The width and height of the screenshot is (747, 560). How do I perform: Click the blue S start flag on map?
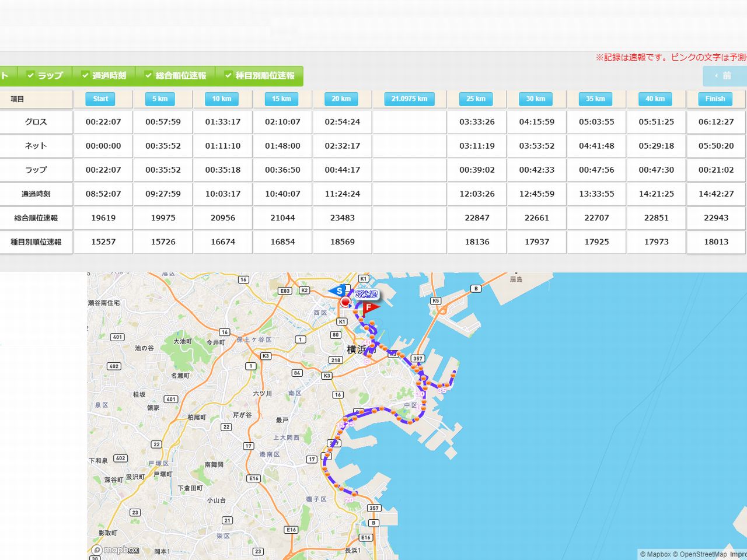pos(338,290)
